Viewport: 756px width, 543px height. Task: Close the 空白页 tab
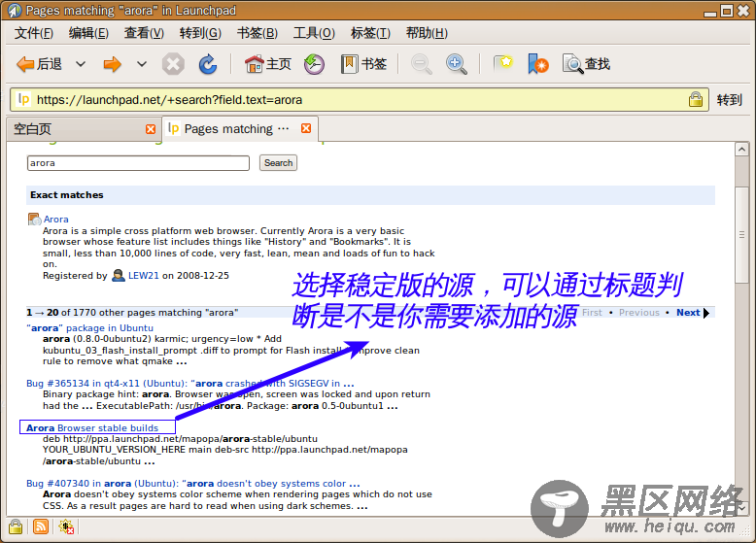(x=151, y=129)
